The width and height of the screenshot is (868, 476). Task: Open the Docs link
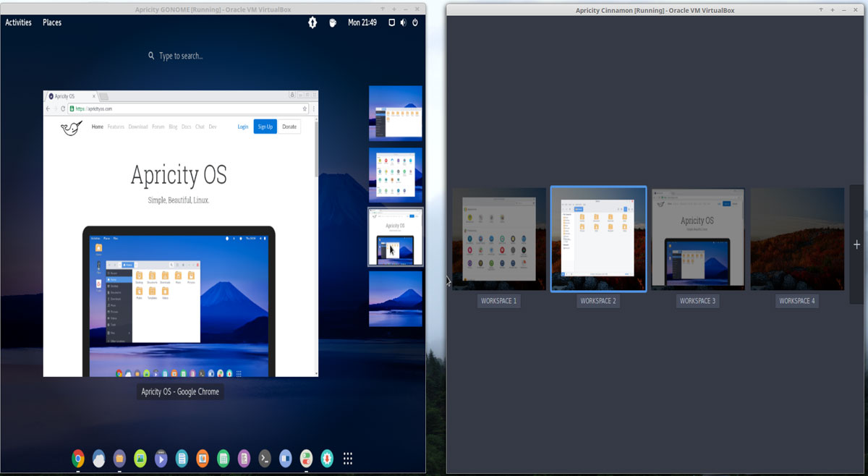point(187,127)
